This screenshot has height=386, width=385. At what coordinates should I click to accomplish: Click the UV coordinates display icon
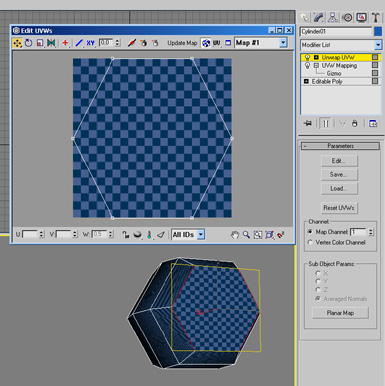coord(217,43)
